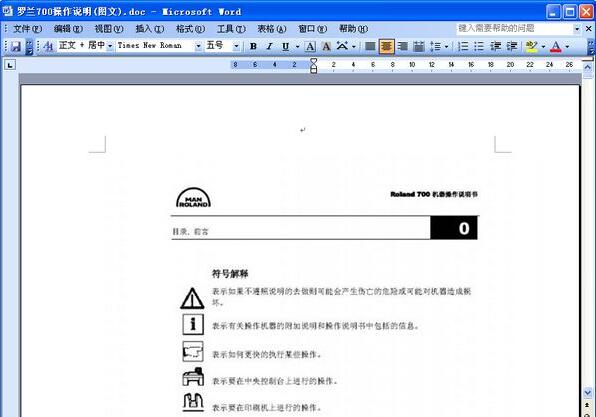This screenshot has height=417, width=596.
Task: Apply numbered list formatting
Action: pos(463,46)
